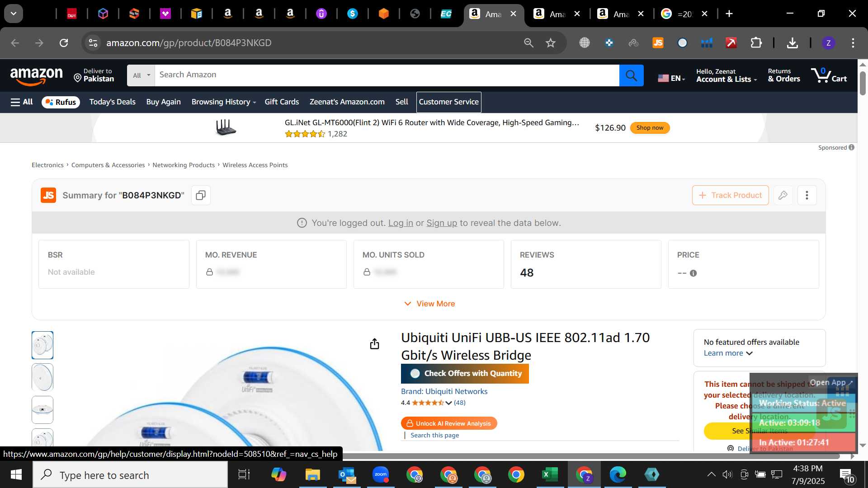The height and width of the screenshot is (488, 868).
Task: Open the search category dropdown All
Action: [141, 75]
